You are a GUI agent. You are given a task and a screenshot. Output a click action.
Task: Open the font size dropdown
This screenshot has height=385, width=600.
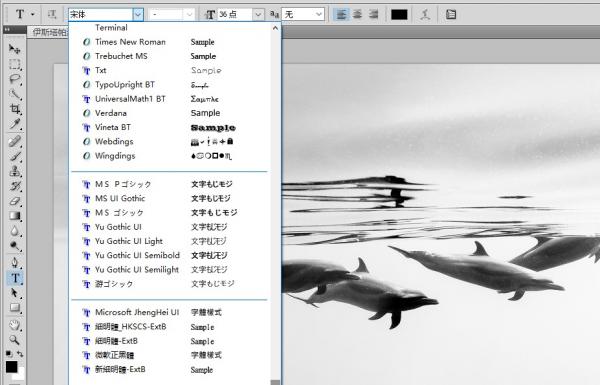(258, 15)
